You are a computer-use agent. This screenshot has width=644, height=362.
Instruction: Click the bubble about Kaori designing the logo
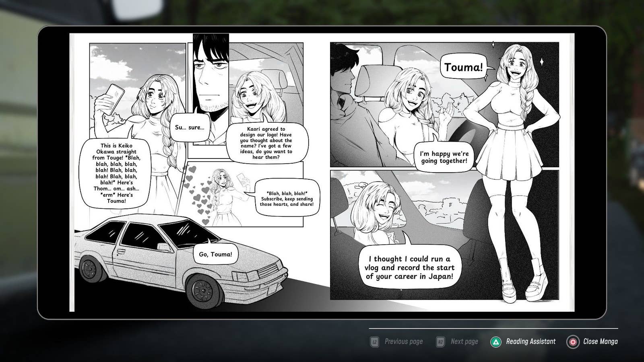pyautogui.click(x=266, y=143)
